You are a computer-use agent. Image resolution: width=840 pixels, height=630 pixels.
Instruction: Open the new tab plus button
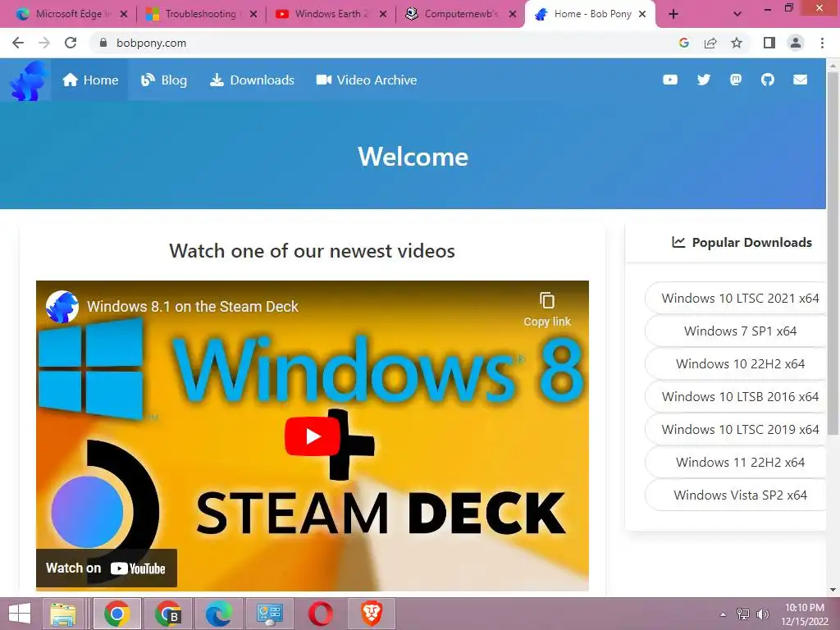(x=673, y=15)
